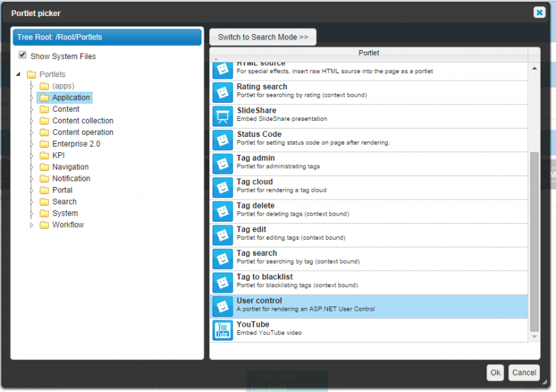
Task: Close the Portlet picker dialog
Action: [539, 13]
